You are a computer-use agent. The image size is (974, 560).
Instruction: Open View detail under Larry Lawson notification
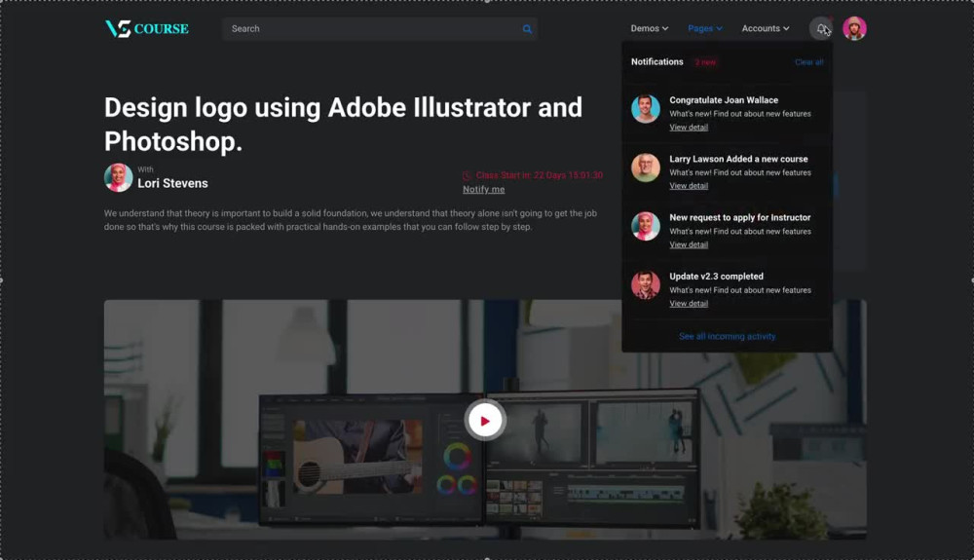[x=689, y=186]
